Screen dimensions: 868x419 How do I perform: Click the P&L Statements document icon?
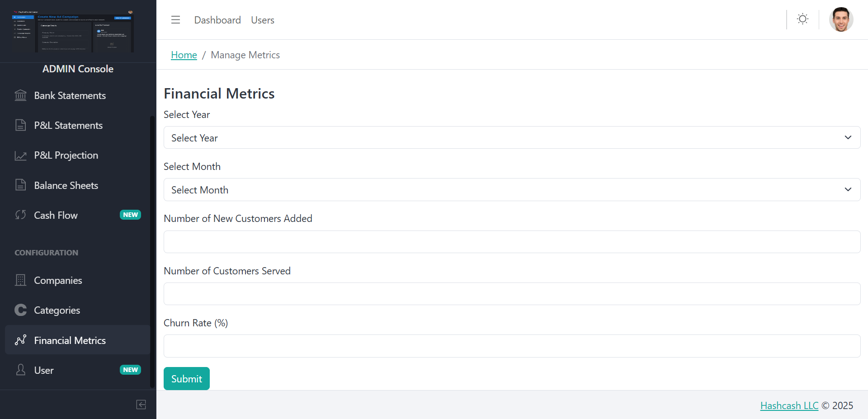pyautogui.click(x=20, y=125)
